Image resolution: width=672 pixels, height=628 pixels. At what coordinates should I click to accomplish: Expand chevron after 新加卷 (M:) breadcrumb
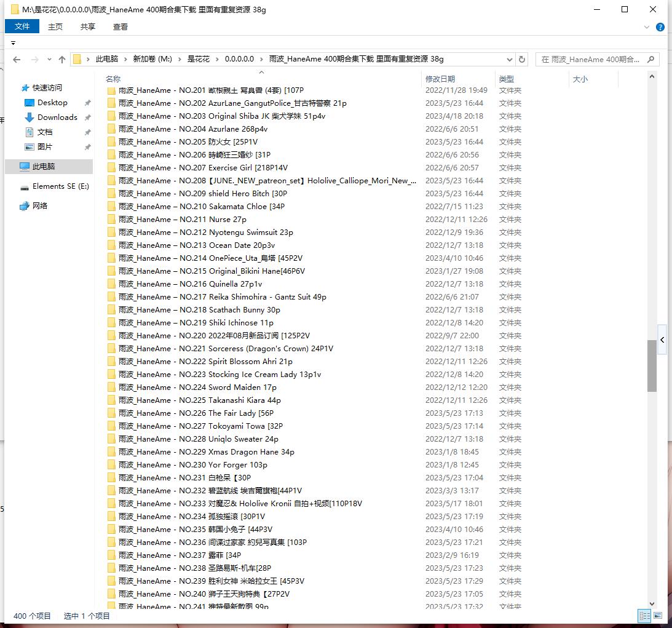click(x=180, y=59)
